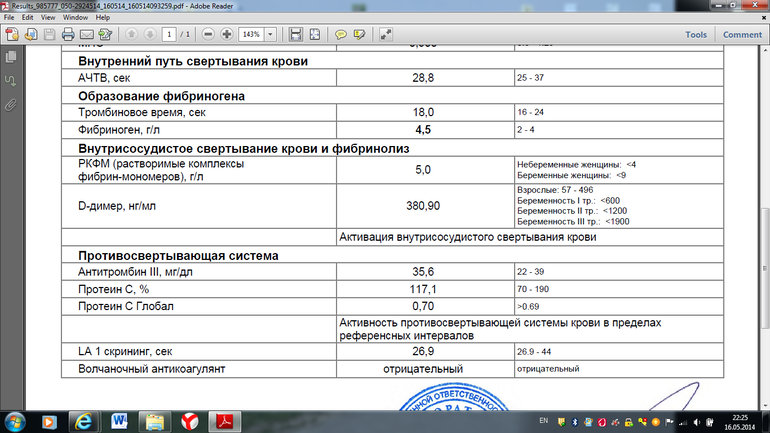Image resolution: width=770 pixels, height=433 pixels.
Task: Click the Save file floppy icon
Action: pyautogui.click(x=50, y=34)
